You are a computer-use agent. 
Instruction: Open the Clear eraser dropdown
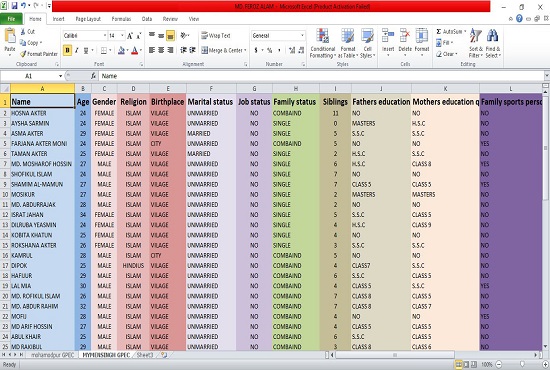point(447,54)
